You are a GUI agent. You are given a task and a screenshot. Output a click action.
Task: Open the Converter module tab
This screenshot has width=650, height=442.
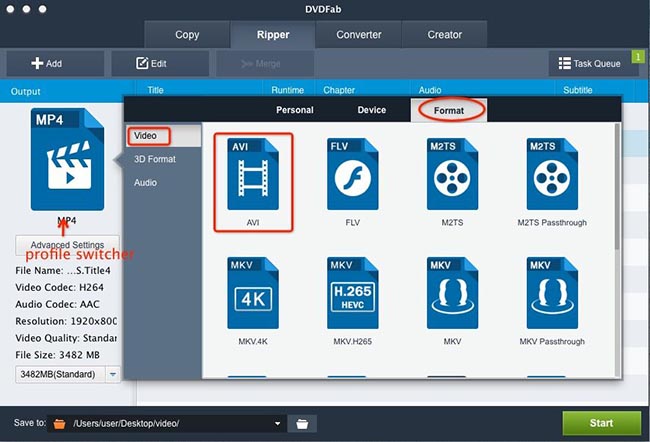[x=359, y=34]
